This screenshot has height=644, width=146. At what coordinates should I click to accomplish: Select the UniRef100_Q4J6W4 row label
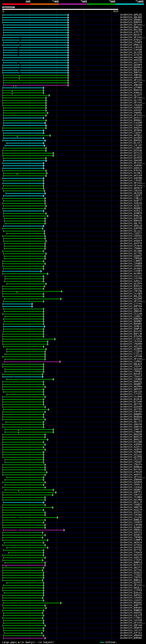131,251
